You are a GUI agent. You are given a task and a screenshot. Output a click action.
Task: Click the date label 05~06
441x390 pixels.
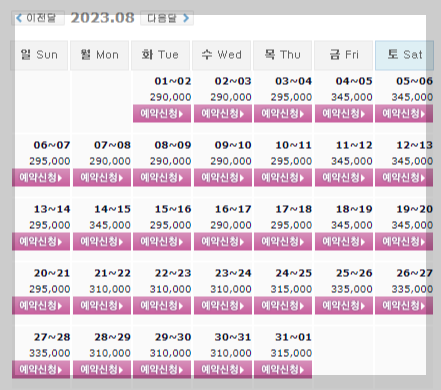(x=414, y=81)
